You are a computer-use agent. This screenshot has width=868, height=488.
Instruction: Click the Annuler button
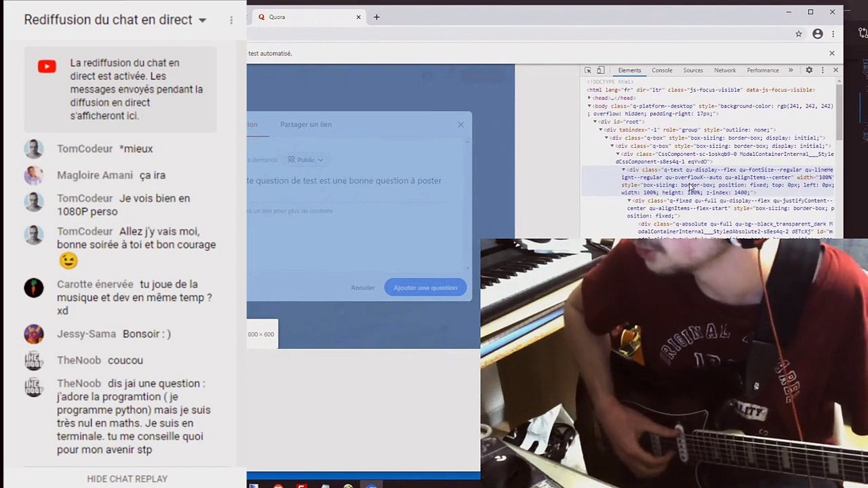tap(363, 287)
